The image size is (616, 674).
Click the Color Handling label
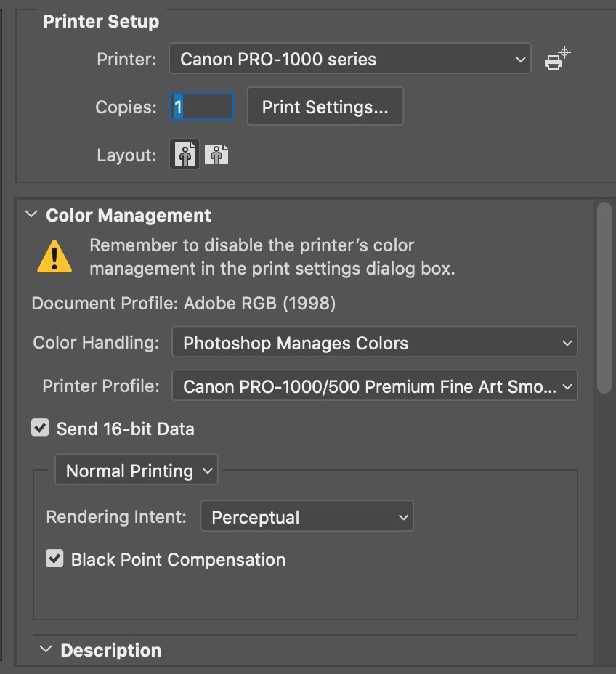click(97, 343)
